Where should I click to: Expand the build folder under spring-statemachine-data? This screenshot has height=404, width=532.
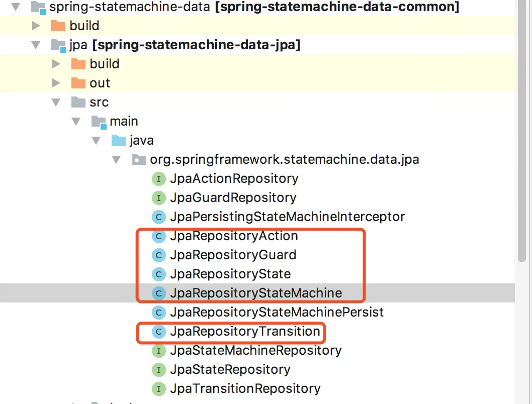point(36,25)
